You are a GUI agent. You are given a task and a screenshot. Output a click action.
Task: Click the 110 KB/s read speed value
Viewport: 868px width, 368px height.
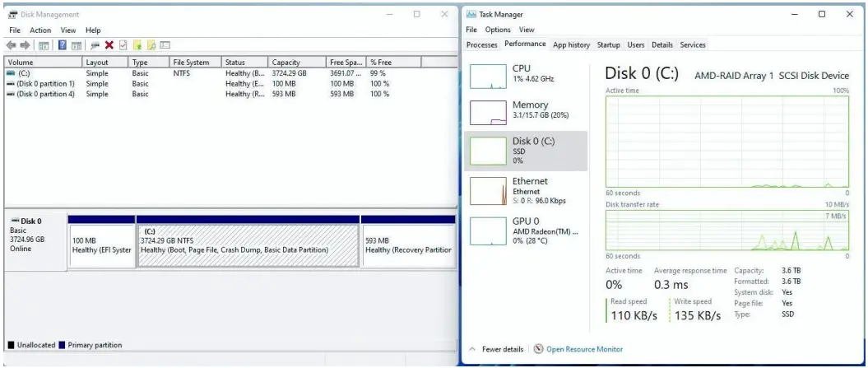point(634,316)
